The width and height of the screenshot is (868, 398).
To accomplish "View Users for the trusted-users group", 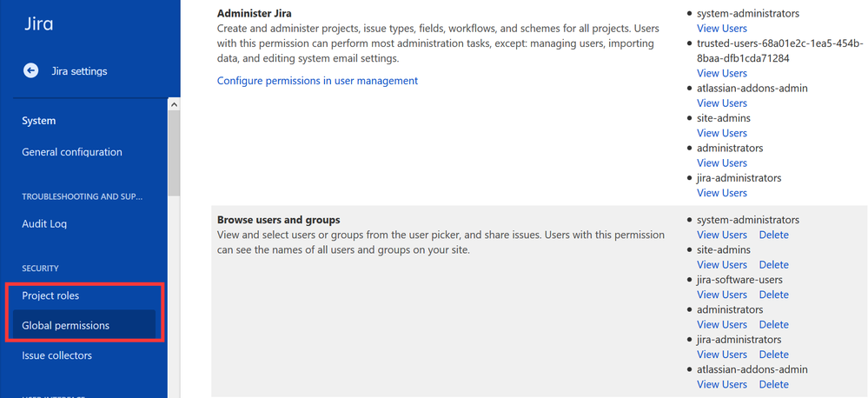I will tap(722, 73).
